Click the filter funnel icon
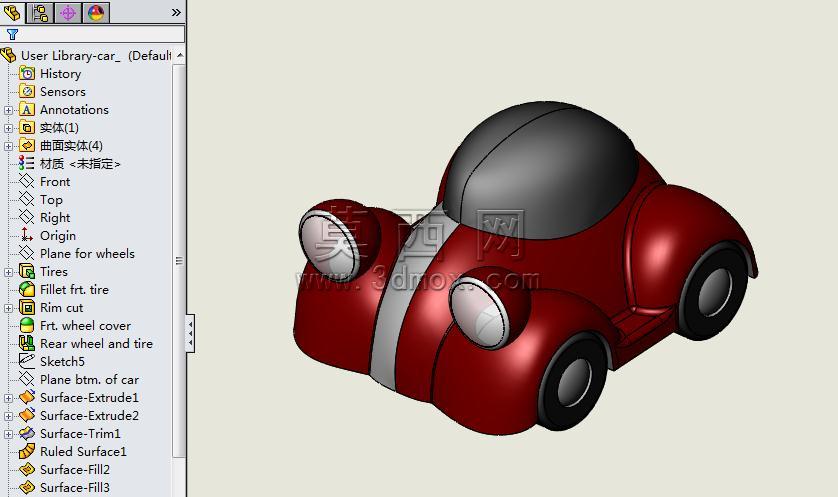 tap(12, 35)
